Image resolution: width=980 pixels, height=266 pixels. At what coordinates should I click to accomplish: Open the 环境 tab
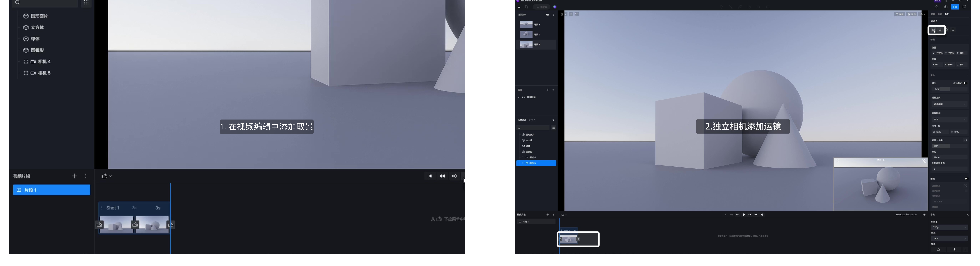tap(933, 14)
